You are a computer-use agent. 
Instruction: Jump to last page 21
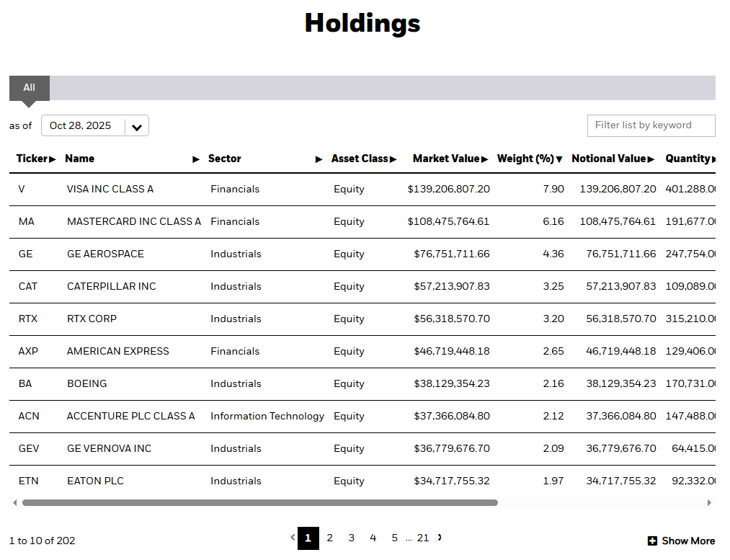[x=423, y=538]
